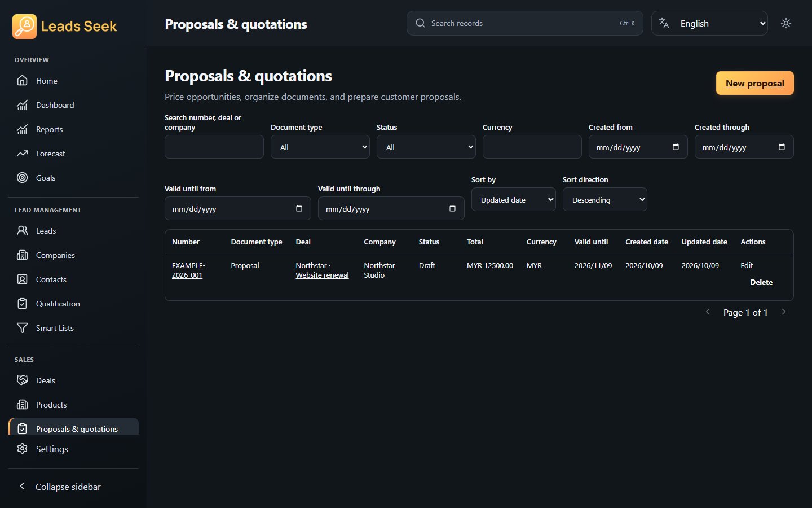Screen dimensions: 812x508
Task: Click the translate language icon
Action: [x=664, y=23]
